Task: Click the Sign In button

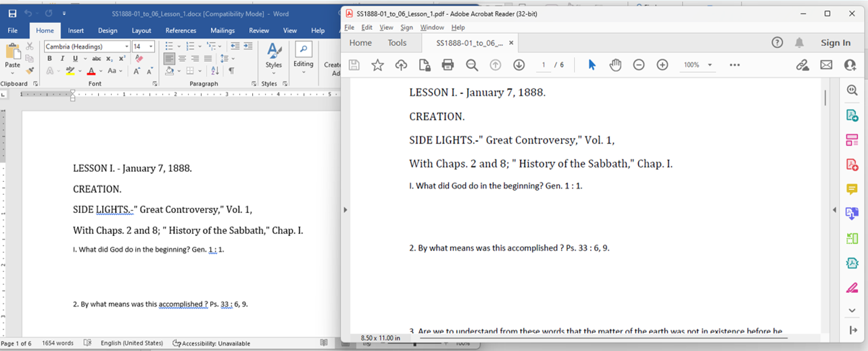Action: click(x=836, y=43)
